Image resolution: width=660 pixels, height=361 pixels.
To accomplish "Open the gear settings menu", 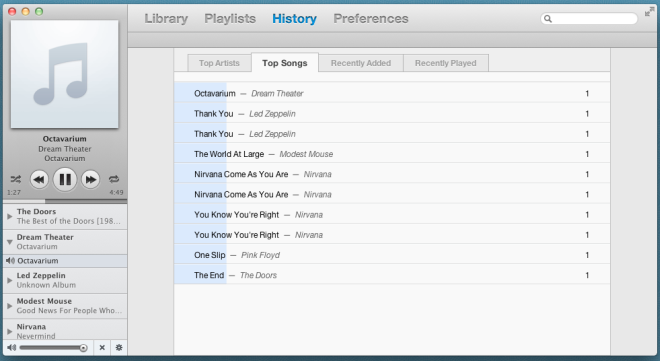I will (x=119, y=348).
